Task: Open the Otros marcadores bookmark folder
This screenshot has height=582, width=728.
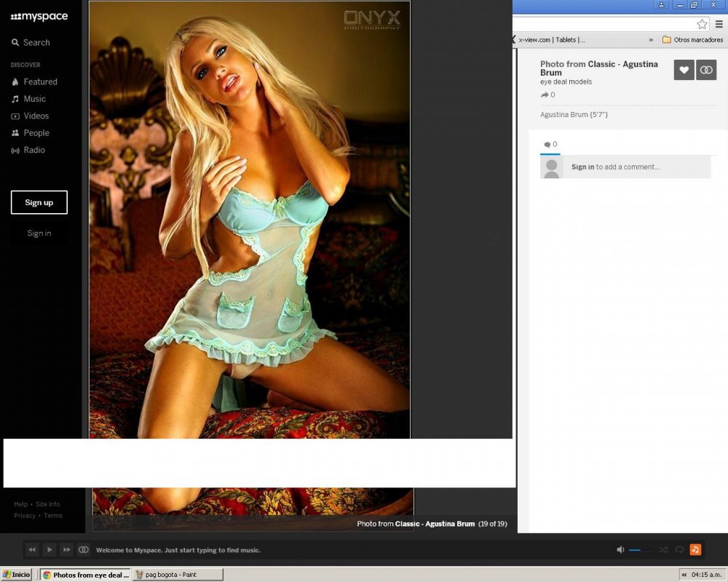Action: 692,40
